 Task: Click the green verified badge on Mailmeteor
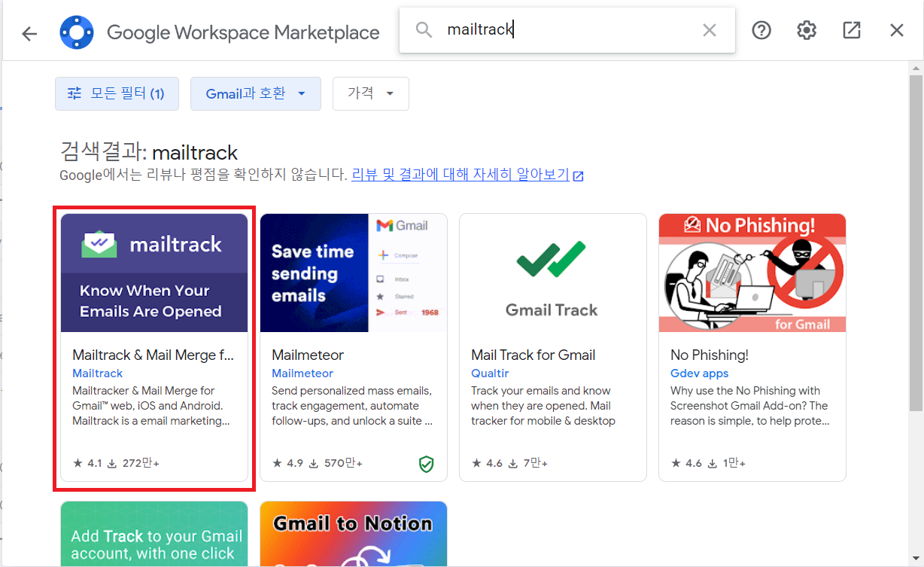coord(427,465)
